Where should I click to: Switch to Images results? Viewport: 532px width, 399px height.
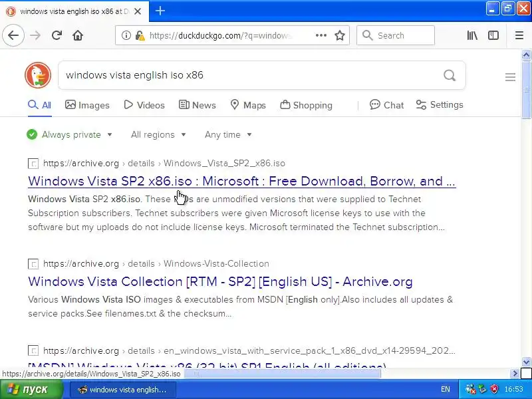click(87, 105)
